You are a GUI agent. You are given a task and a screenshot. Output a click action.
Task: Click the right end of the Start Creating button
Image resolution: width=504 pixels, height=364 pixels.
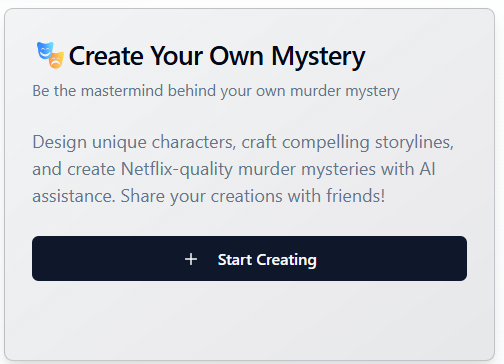click(462, 258)
